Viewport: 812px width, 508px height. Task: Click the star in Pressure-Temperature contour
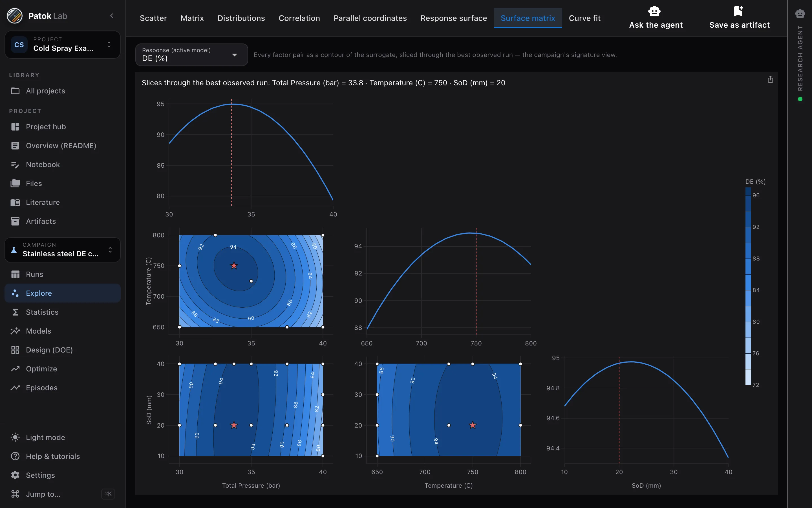pos(234,266)
